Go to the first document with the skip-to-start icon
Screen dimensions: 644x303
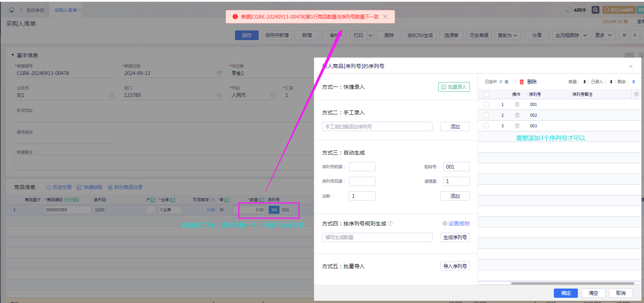point(624,35)
